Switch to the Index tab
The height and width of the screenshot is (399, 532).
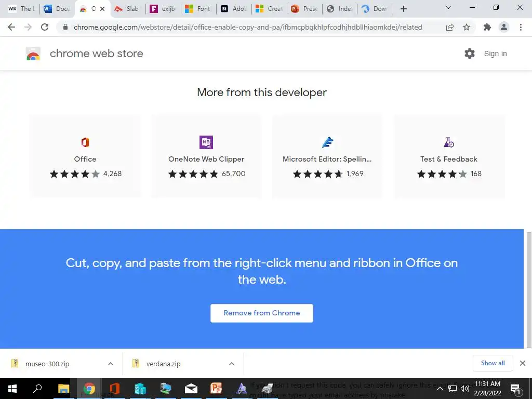340,9
